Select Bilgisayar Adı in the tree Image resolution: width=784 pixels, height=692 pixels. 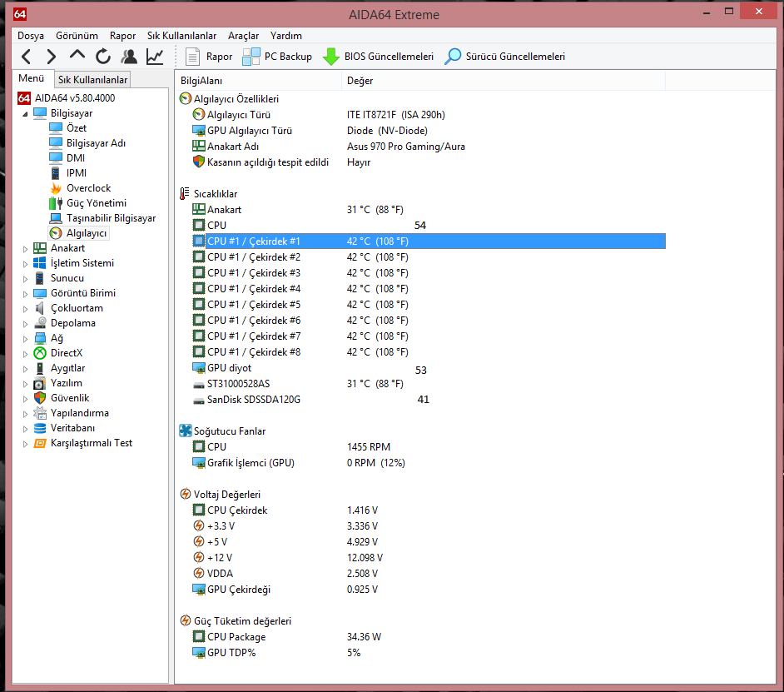[87, 143]
